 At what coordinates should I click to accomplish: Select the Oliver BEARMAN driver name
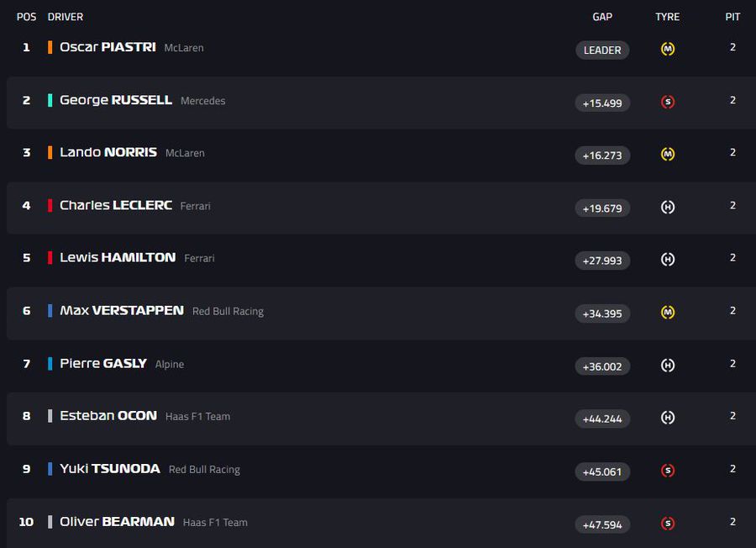coord(117,521)
